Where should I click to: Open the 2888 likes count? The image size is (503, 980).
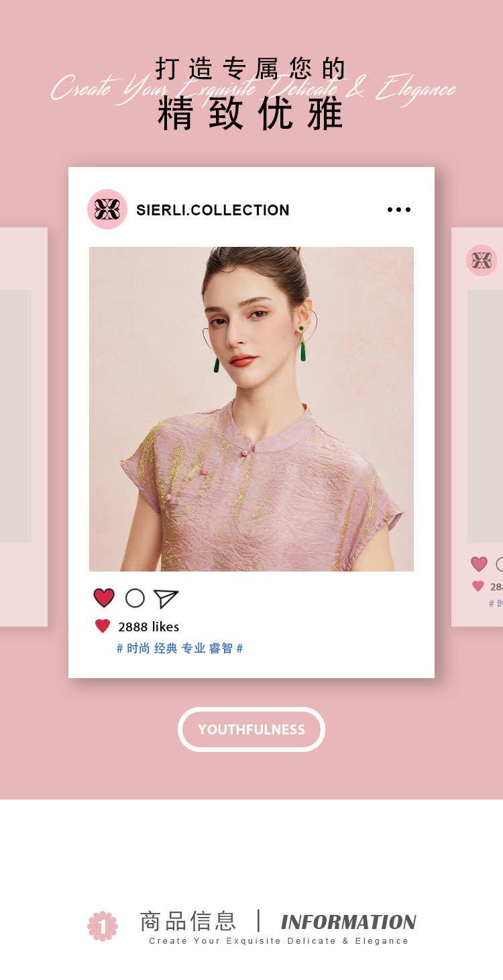pos(148,627)
